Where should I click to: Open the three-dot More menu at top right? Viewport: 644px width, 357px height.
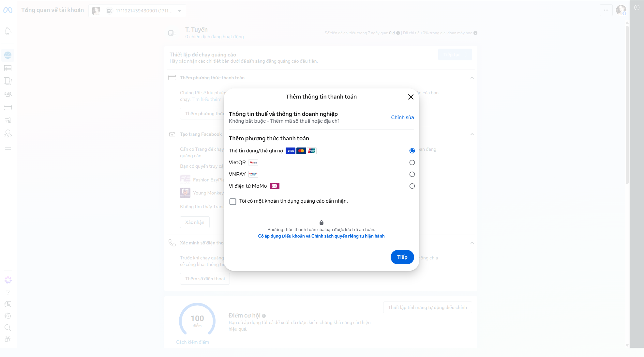(x=606, y=10)
